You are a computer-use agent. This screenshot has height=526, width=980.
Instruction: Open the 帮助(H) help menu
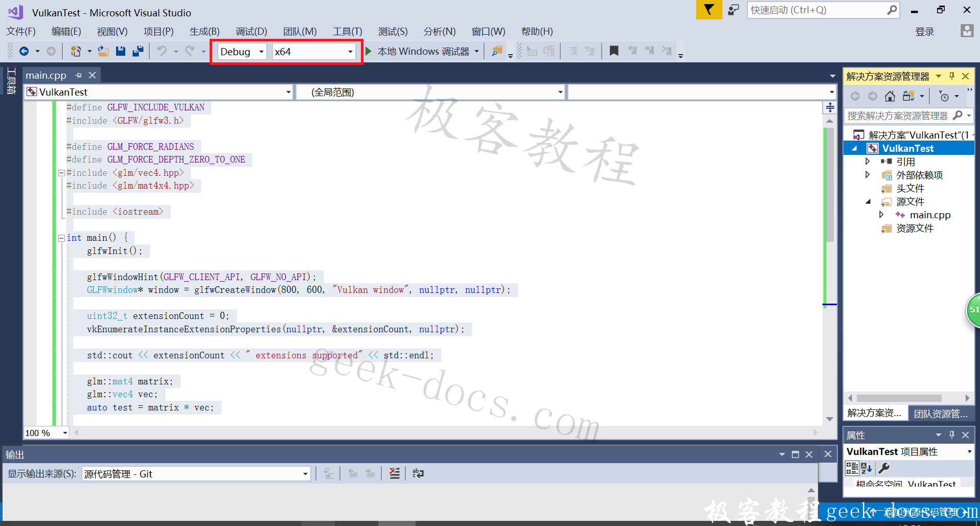click(537, 32)
